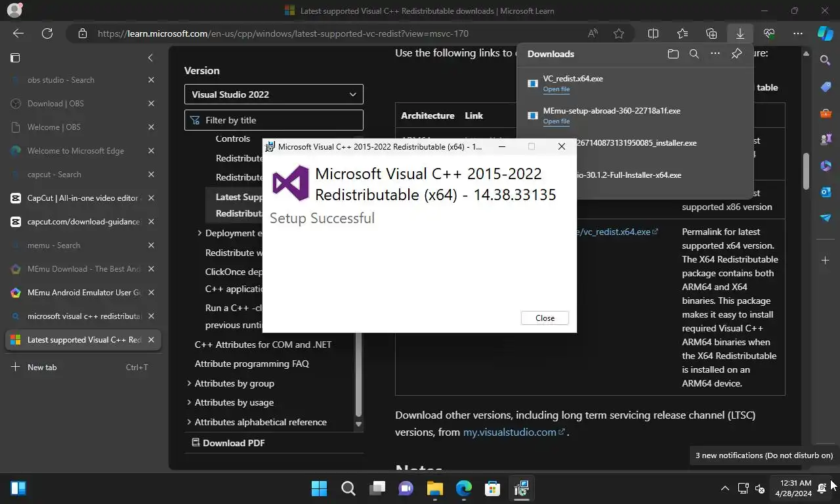This screenshot has height=504, width=840.
Task: Open Edge Settings and more menu
Action: 798,33
